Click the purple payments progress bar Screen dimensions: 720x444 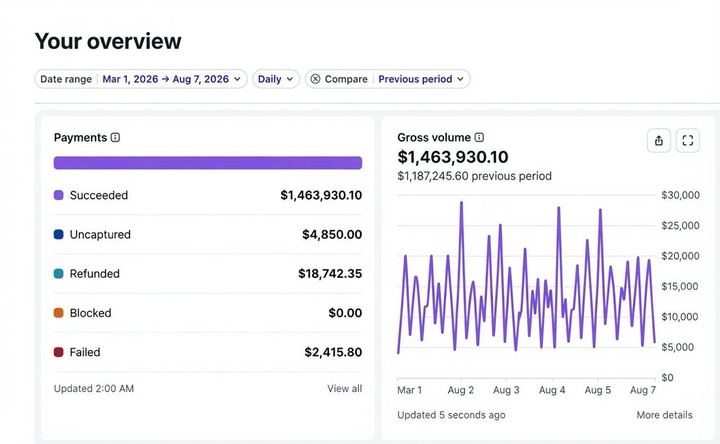208,163
